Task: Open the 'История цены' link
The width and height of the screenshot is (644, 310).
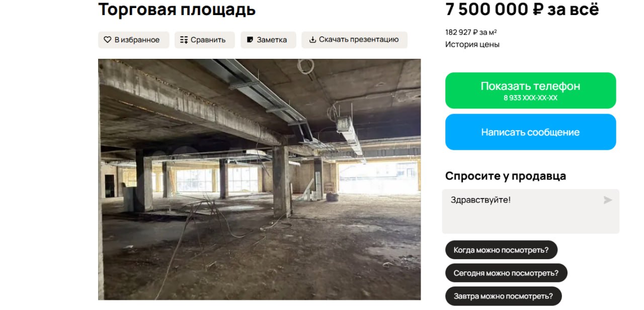Action: pos(472,44)
